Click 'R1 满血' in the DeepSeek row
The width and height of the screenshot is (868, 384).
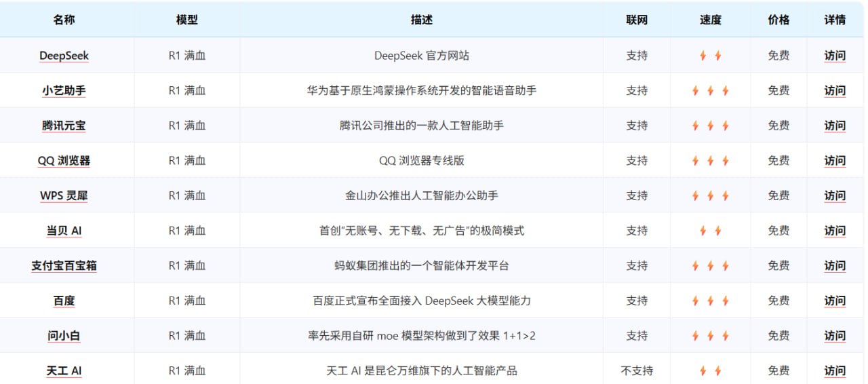pyautogui.click(x=186, y=56)
